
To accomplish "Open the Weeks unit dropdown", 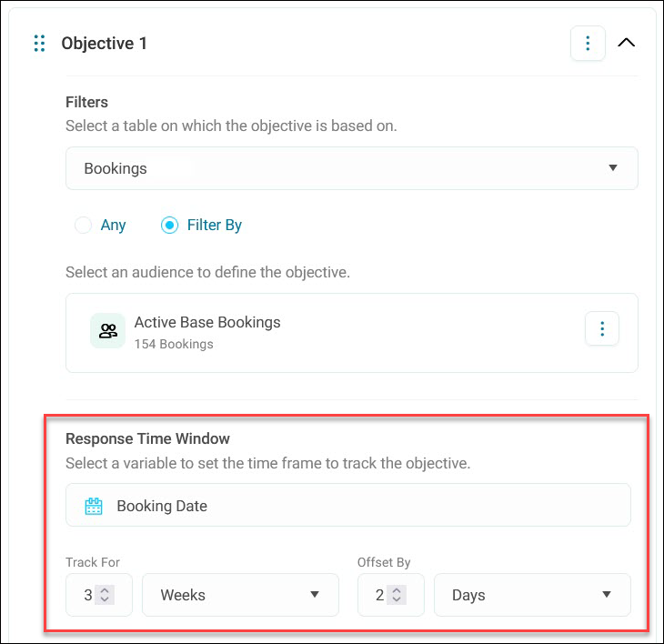I will [x=240, y=595].
